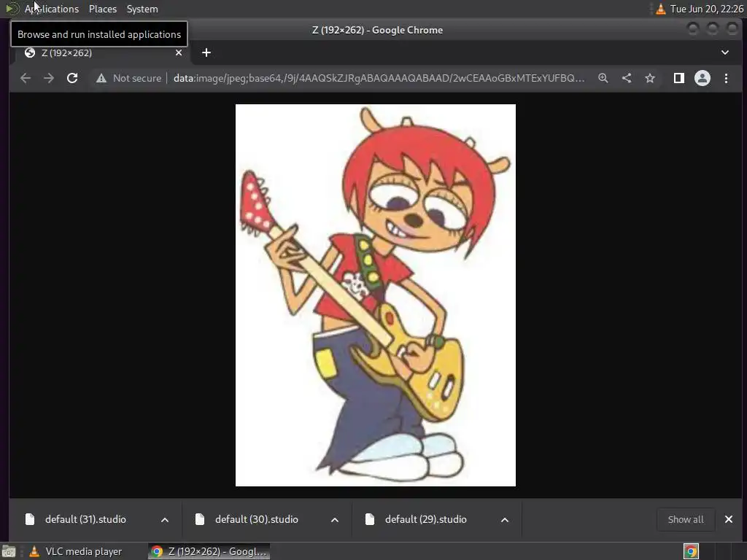
Task: Open the default (30).studio download
Action: pos(256,519)
